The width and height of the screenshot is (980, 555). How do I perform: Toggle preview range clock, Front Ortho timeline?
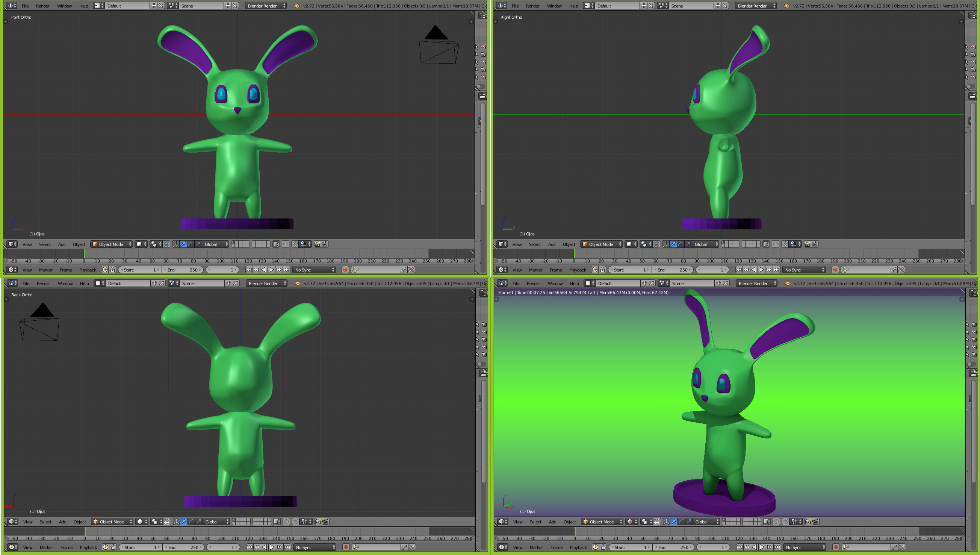[105, 270]
